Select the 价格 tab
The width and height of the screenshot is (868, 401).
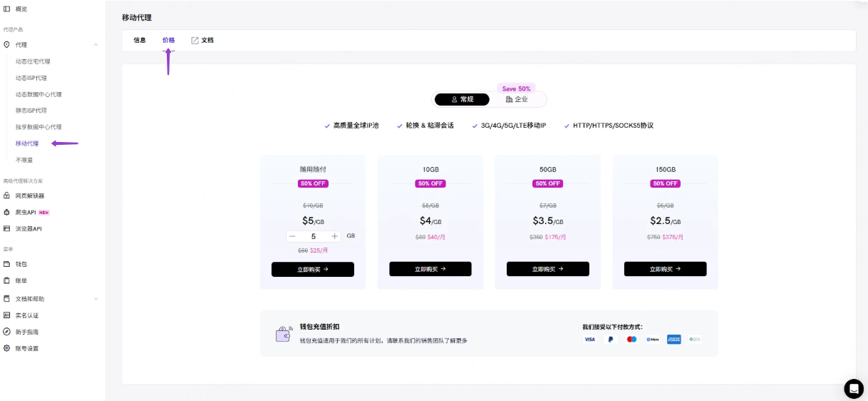click(168, 40)
